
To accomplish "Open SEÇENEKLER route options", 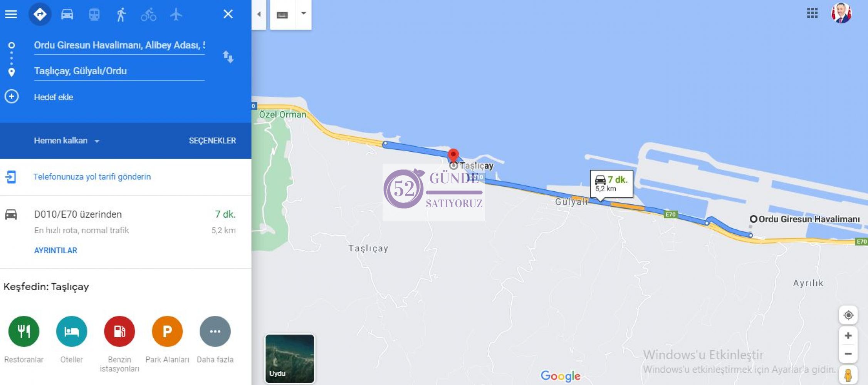I will pyautogui.click(x=212, y=141).
